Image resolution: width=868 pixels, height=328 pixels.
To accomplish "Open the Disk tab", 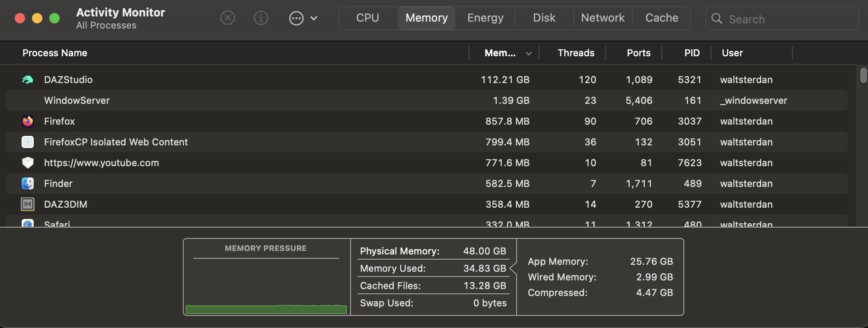I will click(544, 18).
